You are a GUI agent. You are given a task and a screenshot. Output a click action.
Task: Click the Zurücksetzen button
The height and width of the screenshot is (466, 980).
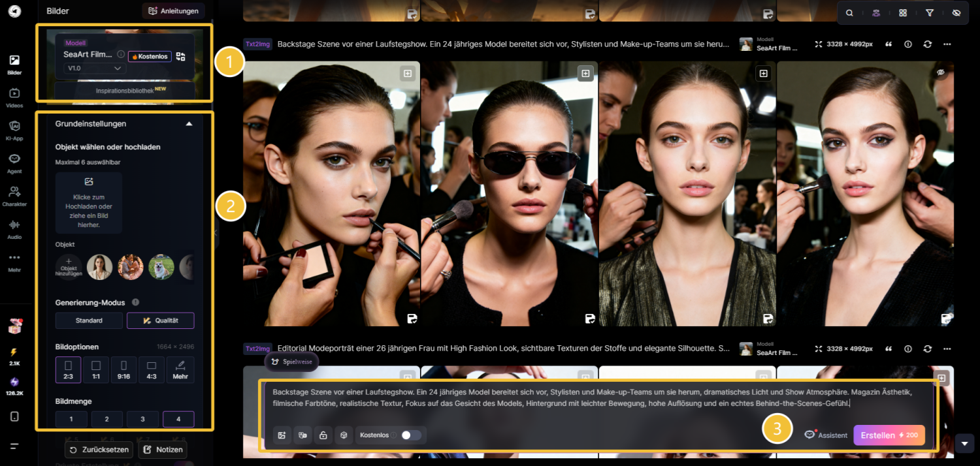[99, 450]
